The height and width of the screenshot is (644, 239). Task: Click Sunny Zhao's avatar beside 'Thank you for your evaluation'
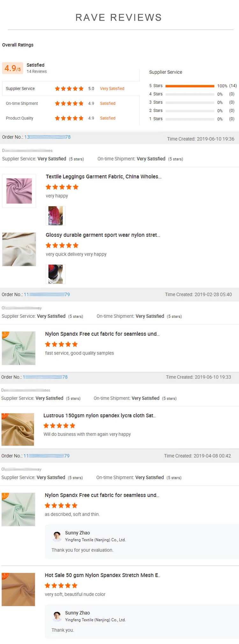pyautogui.click(x=57, y=536)
